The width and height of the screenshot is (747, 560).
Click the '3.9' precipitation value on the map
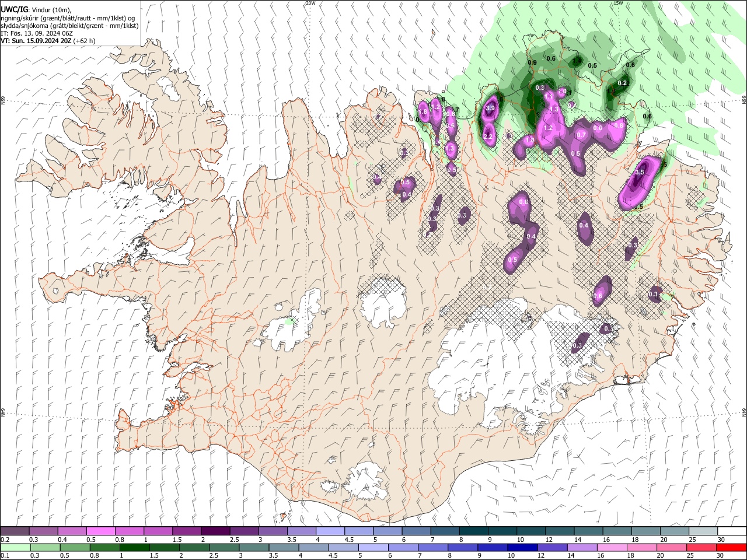(490, 108)
